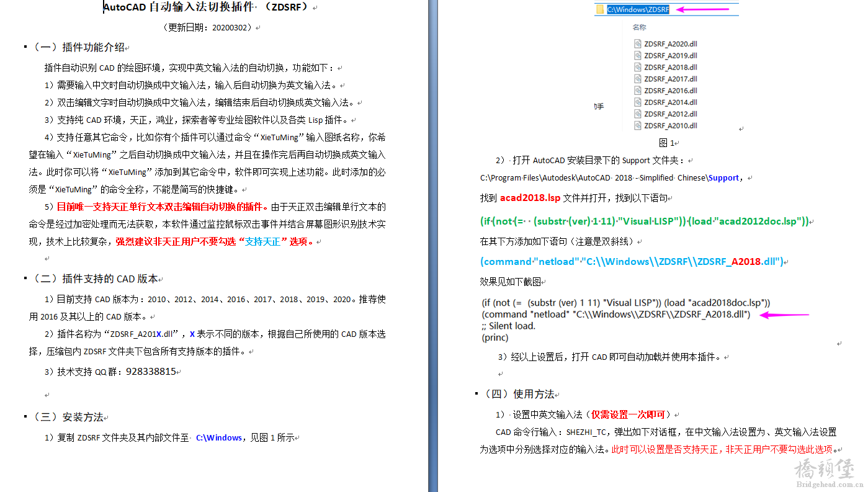Click the blue Support at path end

(x=723, y=177)
